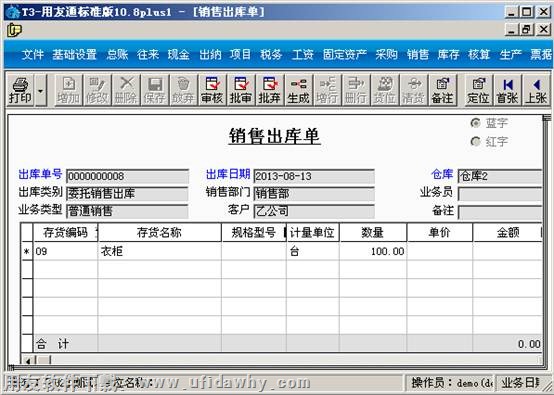554x395 pixels.
Task: Click the 批弃 batch un-audit icon
Action: click(x=269, y=90)
